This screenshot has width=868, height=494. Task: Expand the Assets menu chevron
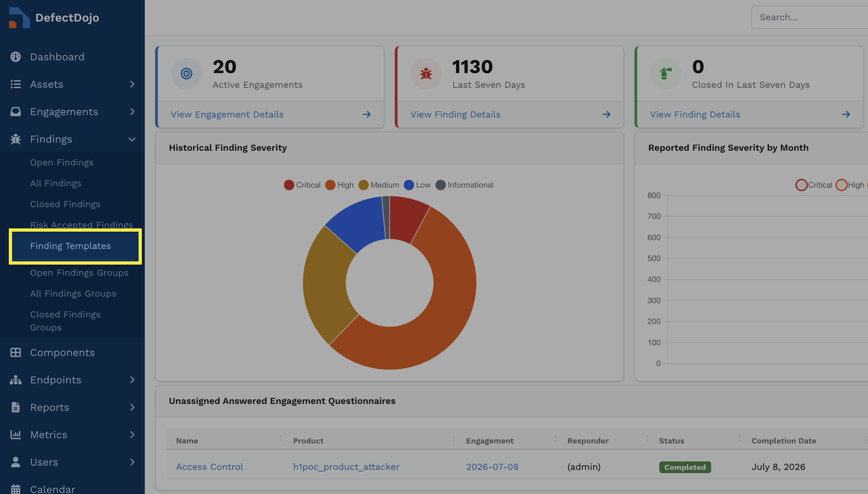point(132,84)
